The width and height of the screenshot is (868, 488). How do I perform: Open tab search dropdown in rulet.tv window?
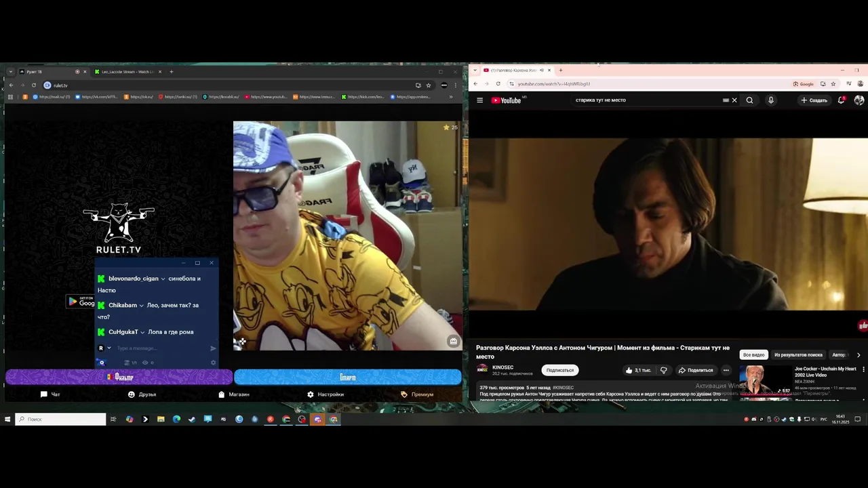(10, 72)
